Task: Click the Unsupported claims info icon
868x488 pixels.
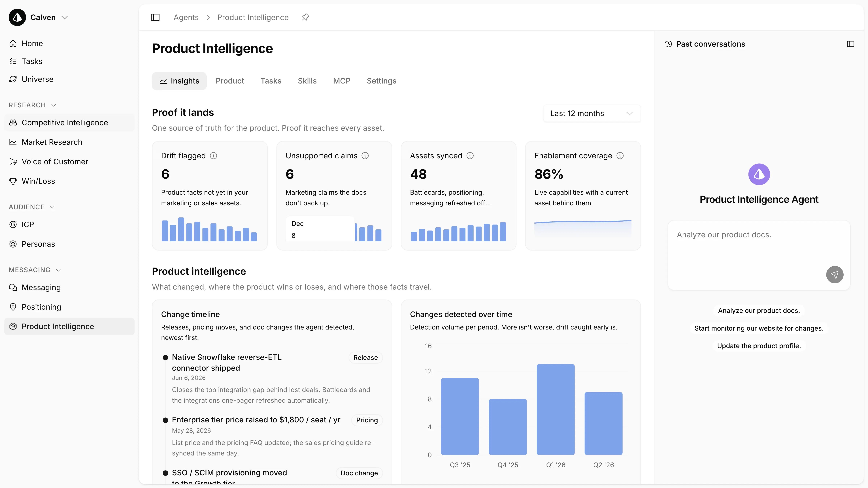Action: coord(365,156)
